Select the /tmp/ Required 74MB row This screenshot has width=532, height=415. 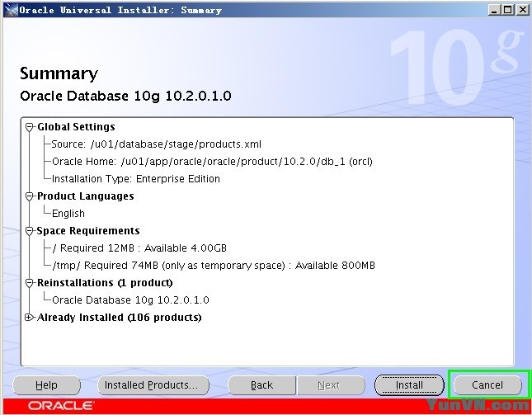pyautogui.click(x=214, y=266)
